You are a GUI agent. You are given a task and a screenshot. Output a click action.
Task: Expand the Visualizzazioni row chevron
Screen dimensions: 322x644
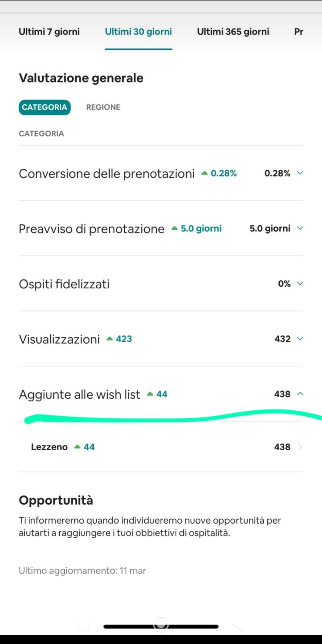click(x=300, y=339)
